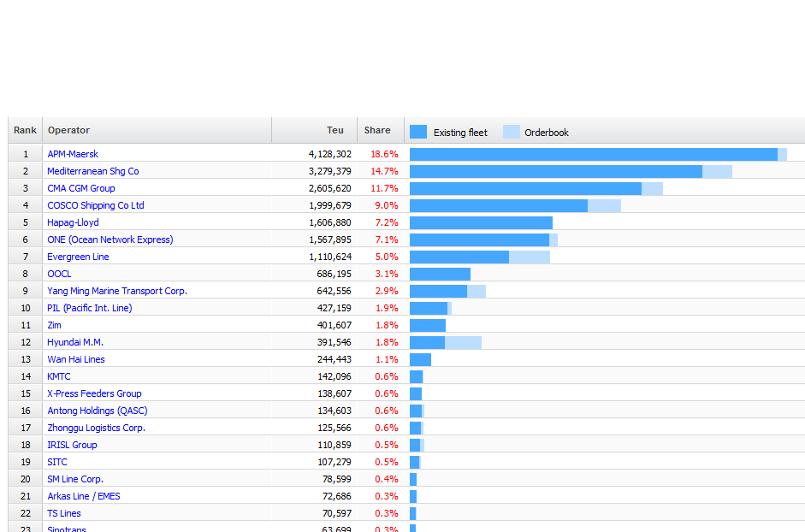Click Hyundai M.M. orderbook bar segment

pos(463,342)
